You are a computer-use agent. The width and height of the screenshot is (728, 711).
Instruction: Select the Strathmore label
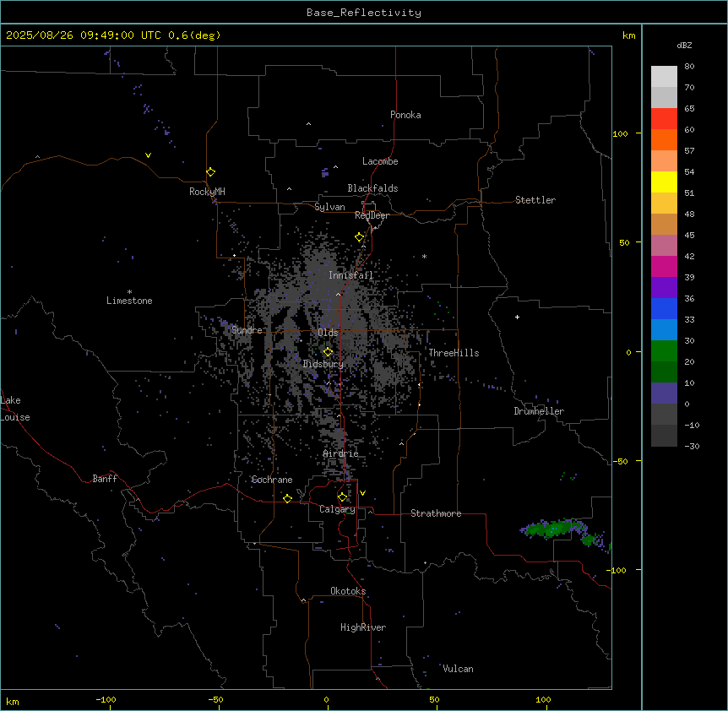(436, 513)
